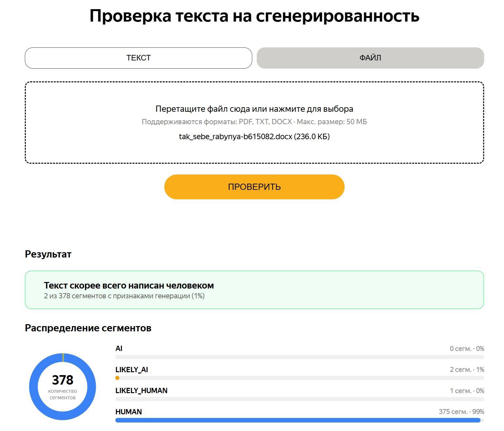Click the '375 сегм. · 99%' count
The width and height of the screenshot is (504, 431).
461,412
